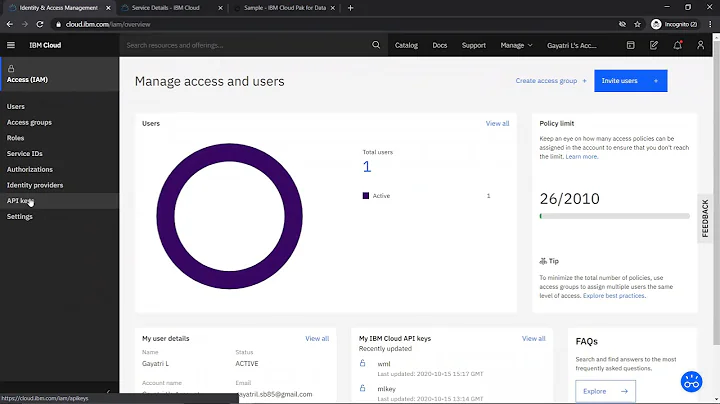Open the blue virtual assistant chat icon
Image resolution: width=720 pixels, height=404 pixels.
pos(691,382)
